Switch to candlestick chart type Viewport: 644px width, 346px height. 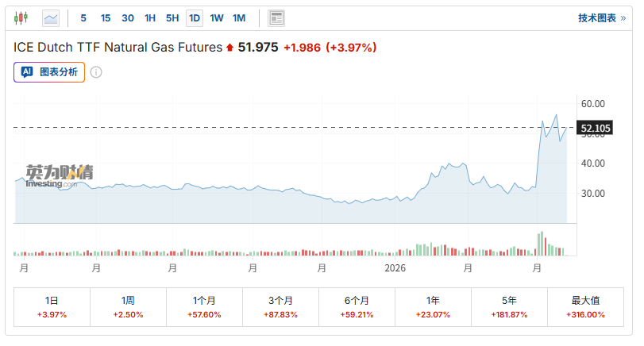(21, 17)
